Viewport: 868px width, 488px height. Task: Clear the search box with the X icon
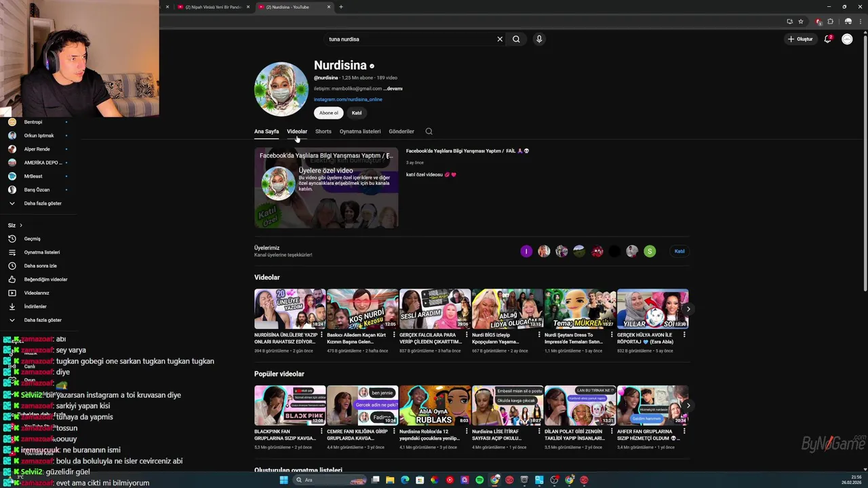pos(500,39)
